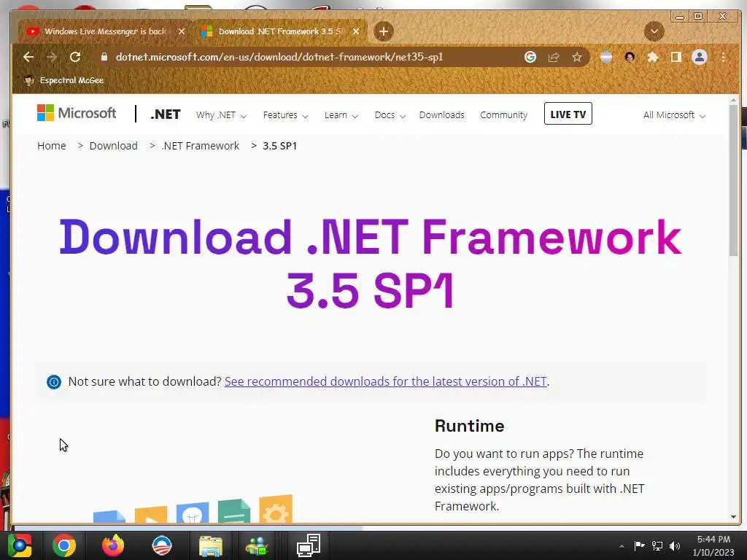
Task: Open the red-white-blue circle taskbar app
Action: pos(162,545)
